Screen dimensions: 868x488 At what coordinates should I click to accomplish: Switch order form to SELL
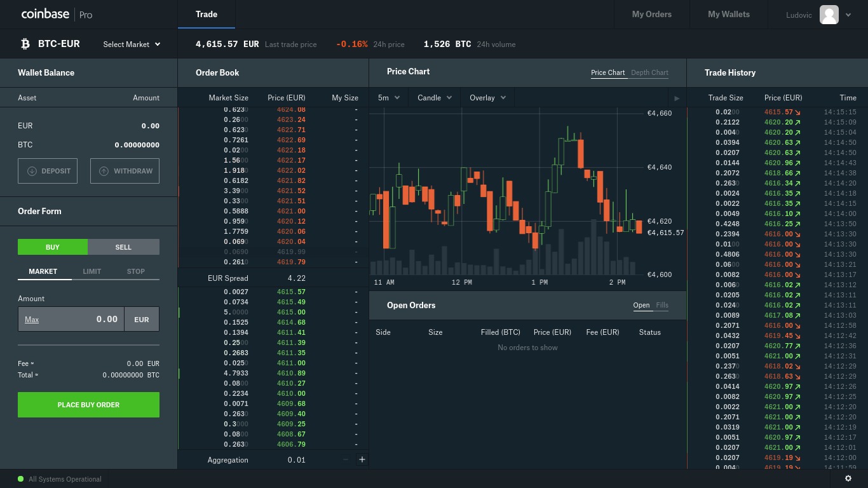point(123,247)
